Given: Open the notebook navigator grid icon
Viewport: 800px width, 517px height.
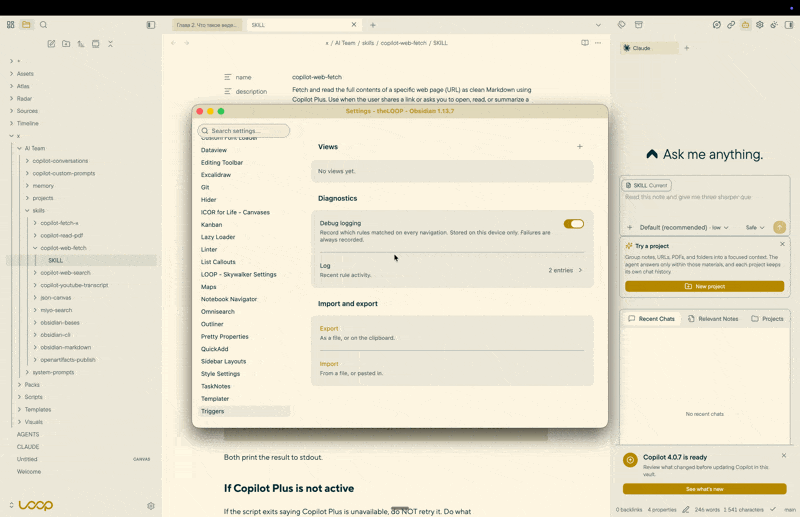Looking at the screenshot, I should [11, 24].
